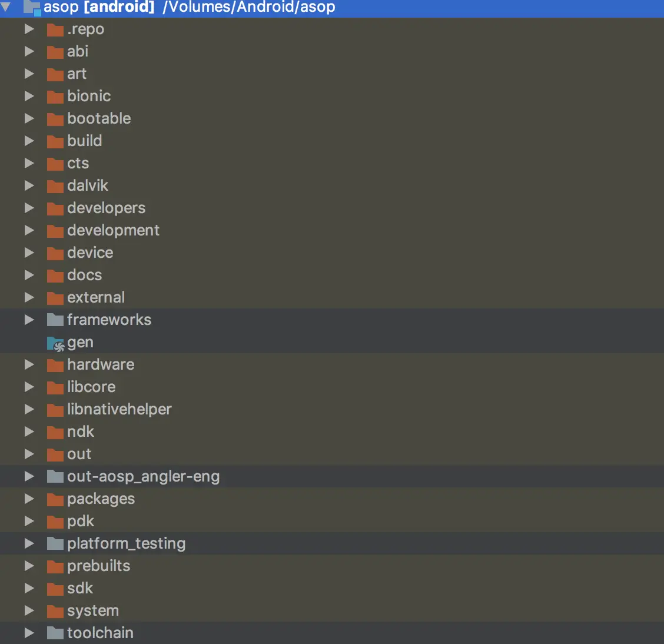Select the "frameworks" folder name

coord(109,320)
